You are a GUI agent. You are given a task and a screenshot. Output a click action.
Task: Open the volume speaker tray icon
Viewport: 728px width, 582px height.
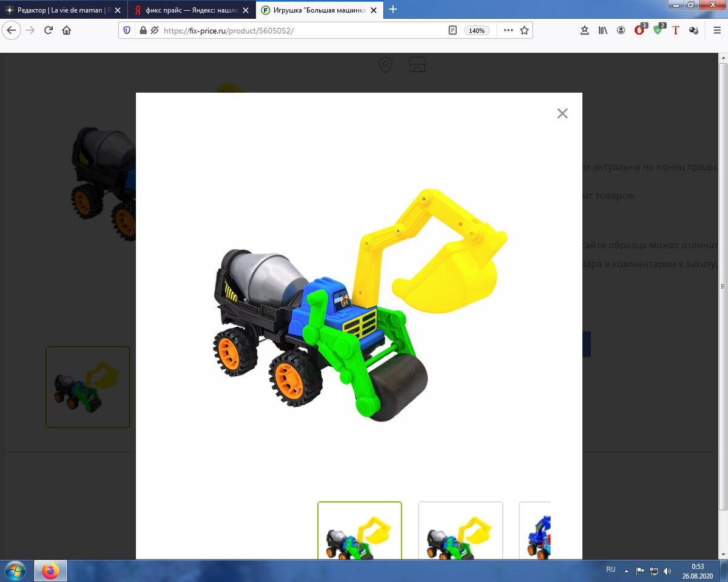tap(667, 570)
